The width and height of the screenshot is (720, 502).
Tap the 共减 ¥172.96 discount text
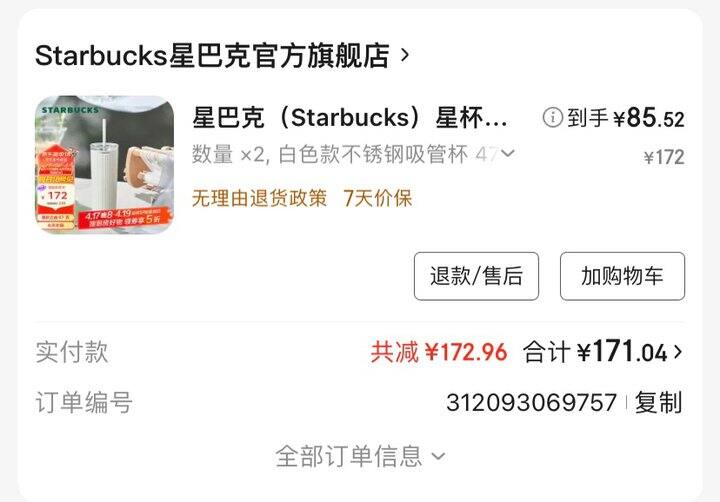pyautogui.click(x=439, y=352)
